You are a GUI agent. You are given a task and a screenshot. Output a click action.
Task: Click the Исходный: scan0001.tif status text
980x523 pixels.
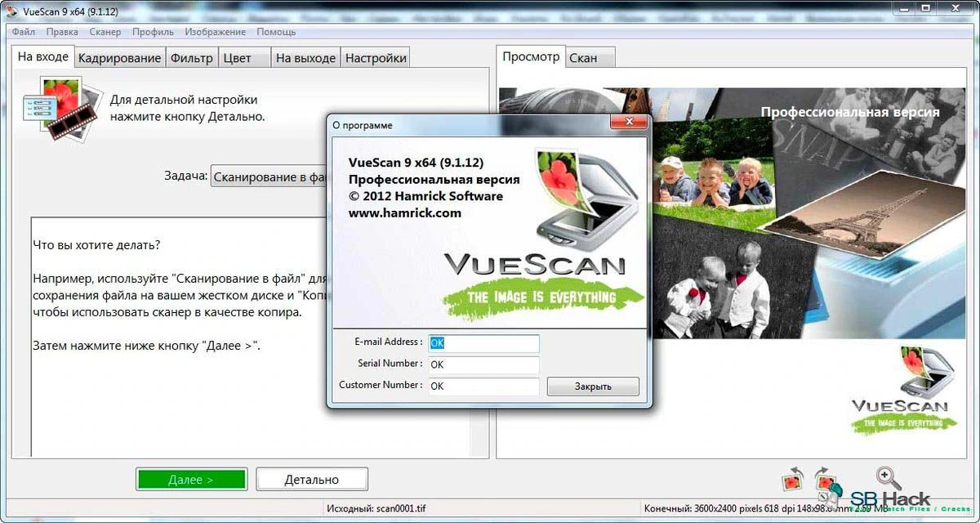tap(376, 508)
